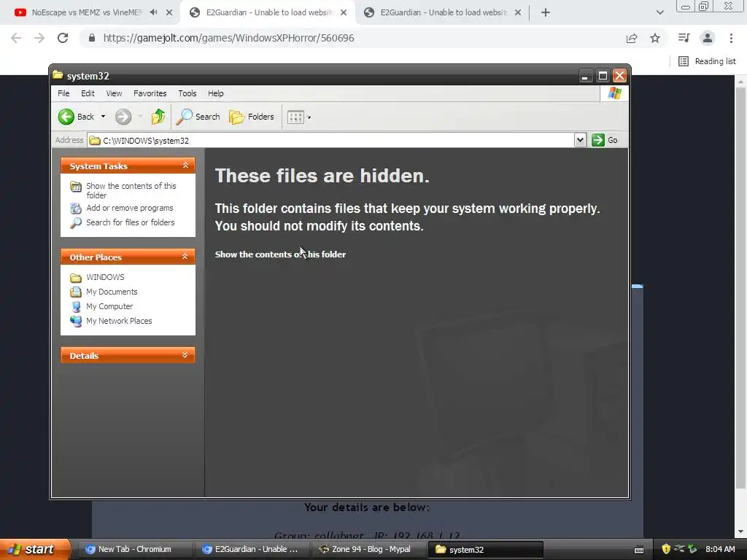Click the address field C:\WINDOWS\system32
This screenshot has height=560, width=747.
click(x=330, y=140)
